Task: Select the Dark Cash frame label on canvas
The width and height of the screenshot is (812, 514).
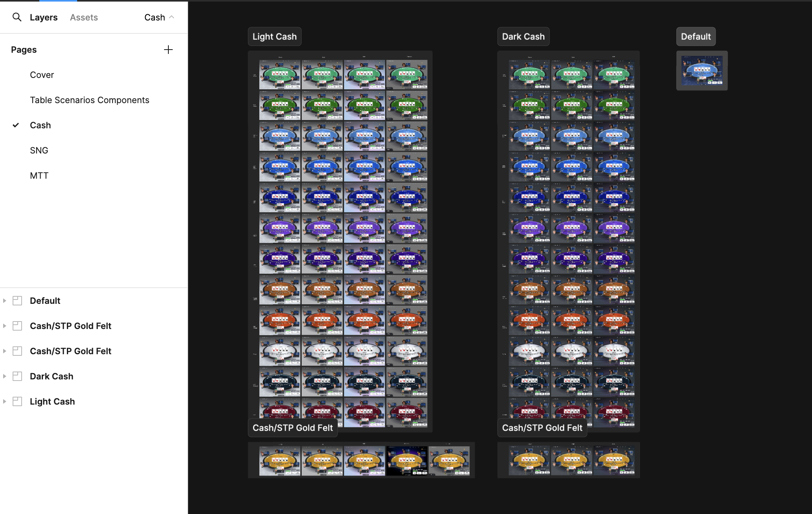Action: tap(523, 37)
